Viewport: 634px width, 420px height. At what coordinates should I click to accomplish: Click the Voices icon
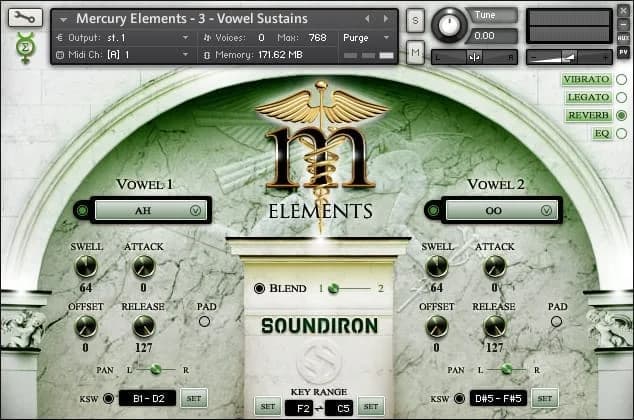coord(207,38)
